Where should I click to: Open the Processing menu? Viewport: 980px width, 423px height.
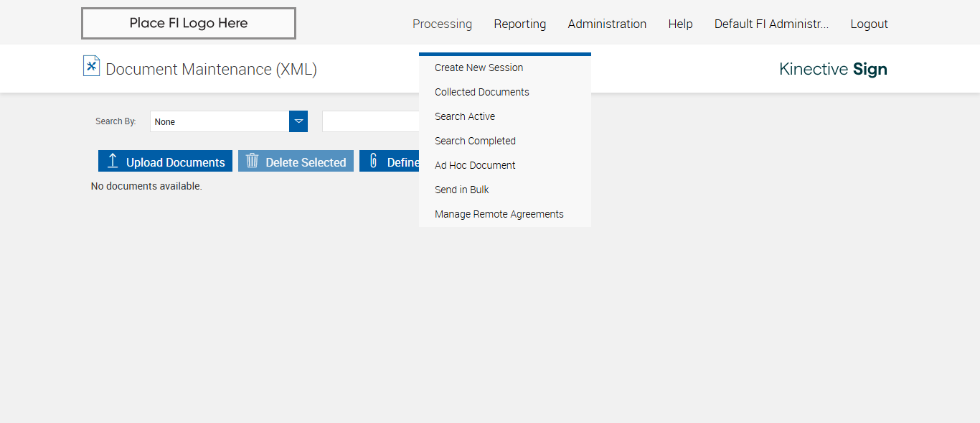pos(442,24)
